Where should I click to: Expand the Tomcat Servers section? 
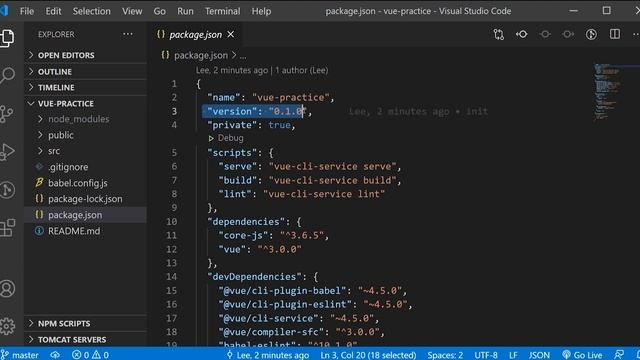[x=86, y=339]
